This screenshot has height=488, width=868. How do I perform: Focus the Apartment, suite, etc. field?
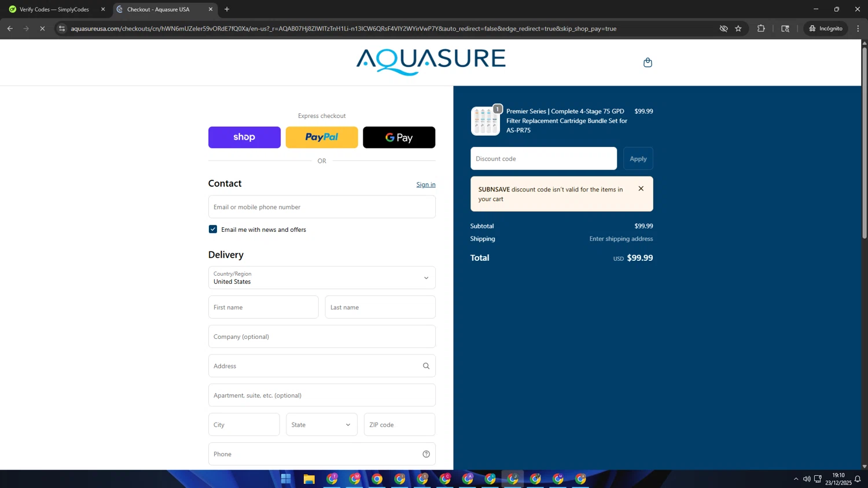click(x=322, y=395)
